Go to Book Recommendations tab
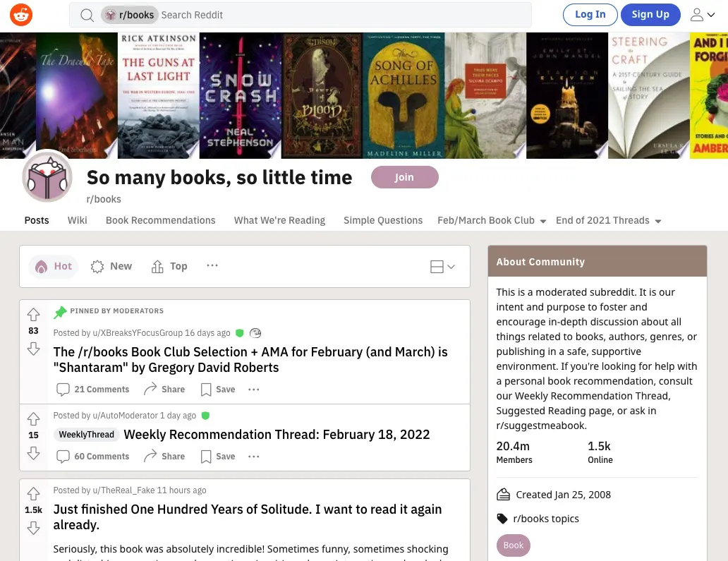The image size is (728, 561). click(161, 221)
